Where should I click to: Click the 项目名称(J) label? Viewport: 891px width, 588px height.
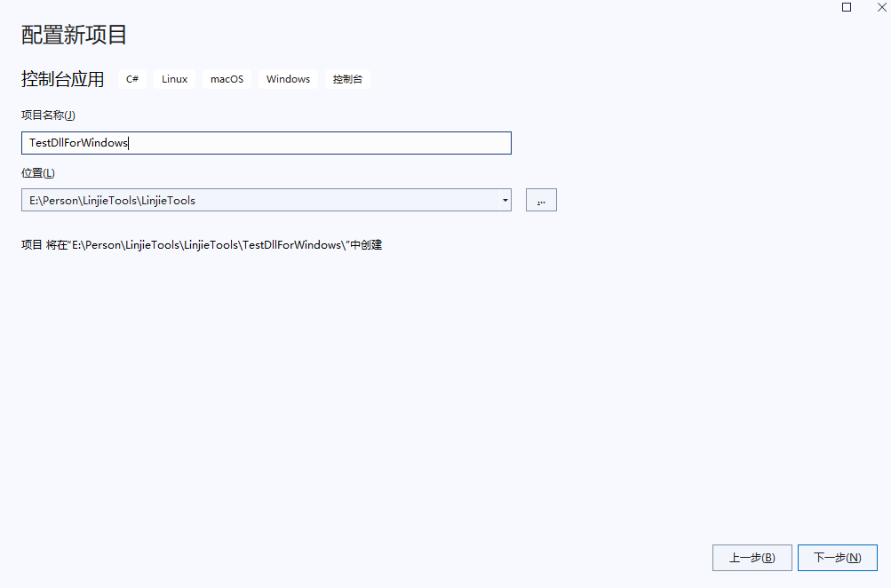(x=48, y=115)
